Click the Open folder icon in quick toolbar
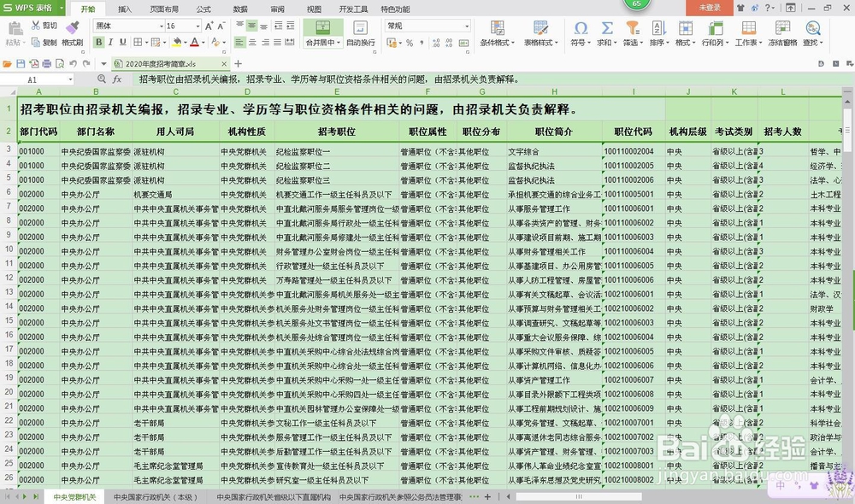855x504 pixels. pos(7,64)
